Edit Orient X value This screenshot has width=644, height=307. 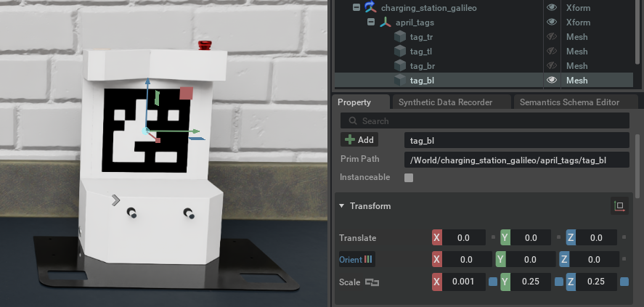467,259
